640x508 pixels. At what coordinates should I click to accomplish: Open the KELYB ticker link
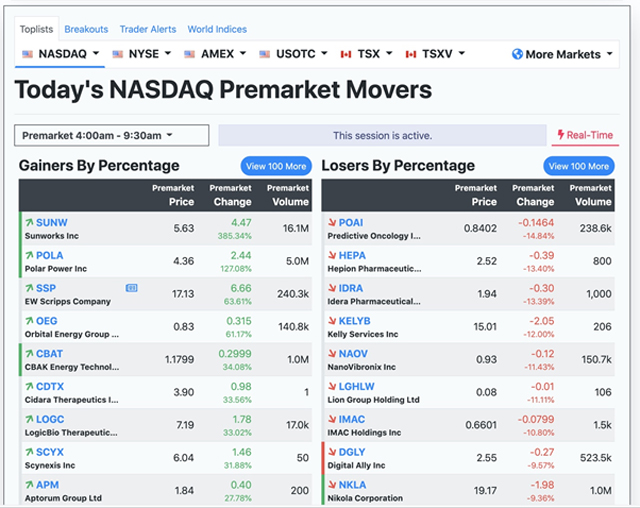[x=355, y=321]
